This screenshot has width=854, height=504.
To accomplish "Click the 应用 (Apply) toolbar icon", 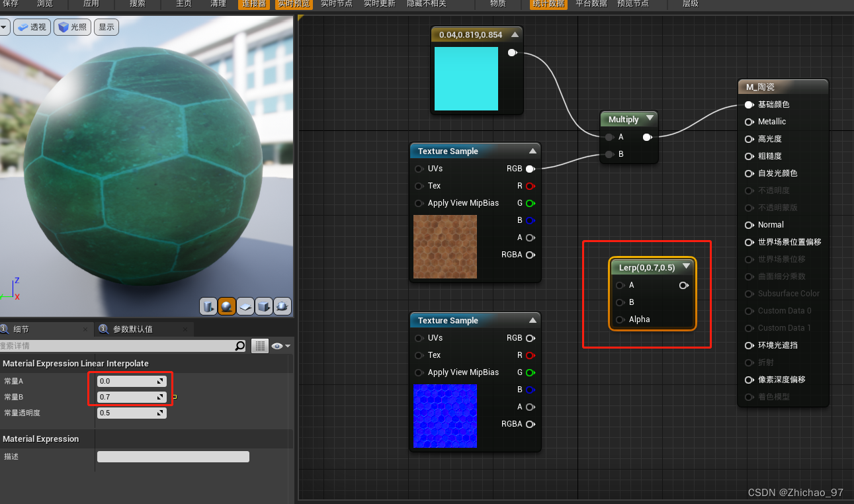I will pyautogui.click(x=92, y=5).
